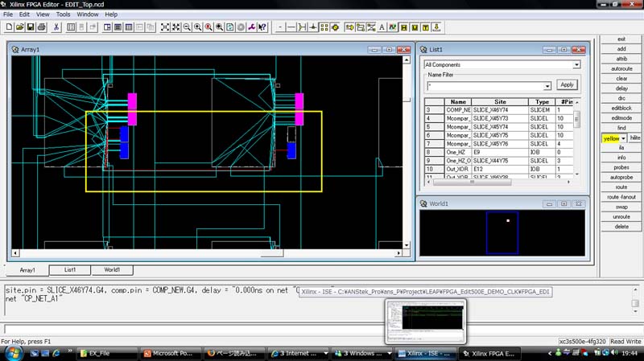Open the Tools menu

[x=64, y=14]
